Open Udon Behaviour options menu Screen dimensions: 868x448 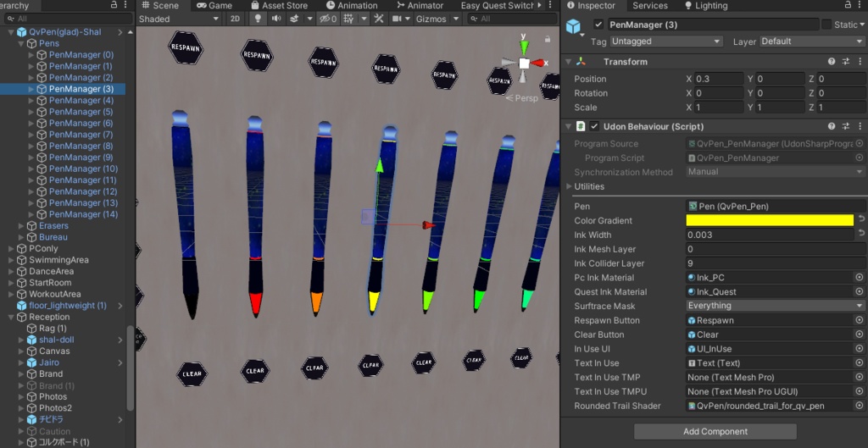tap(860, 127)
